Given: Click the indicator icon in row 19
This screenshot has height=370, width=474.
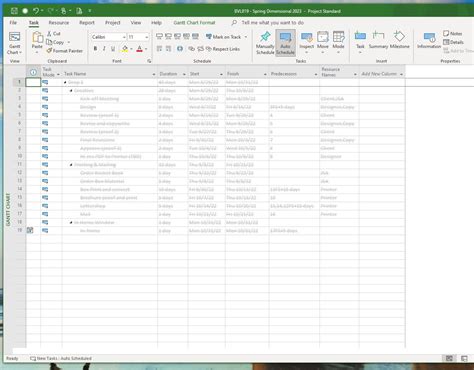Looking at the screenshot, I should coord(30,230).
